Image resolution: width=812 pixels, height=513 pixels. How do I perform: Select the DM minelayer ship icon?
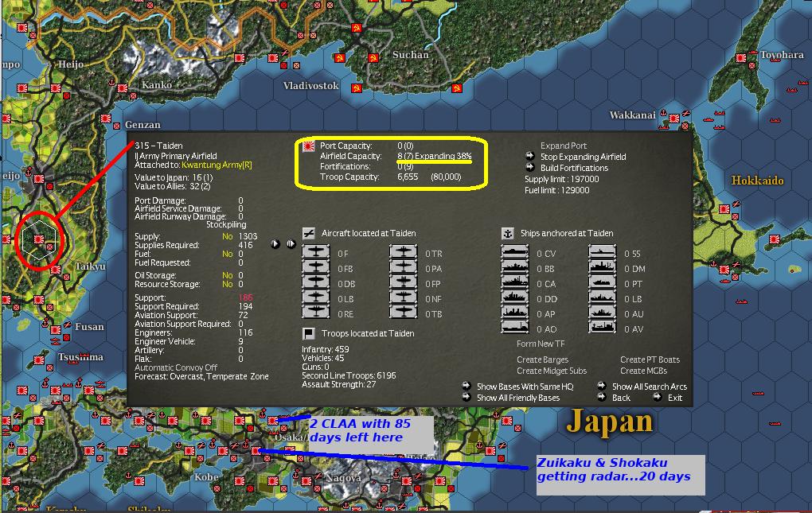click(x=603, y=267)
